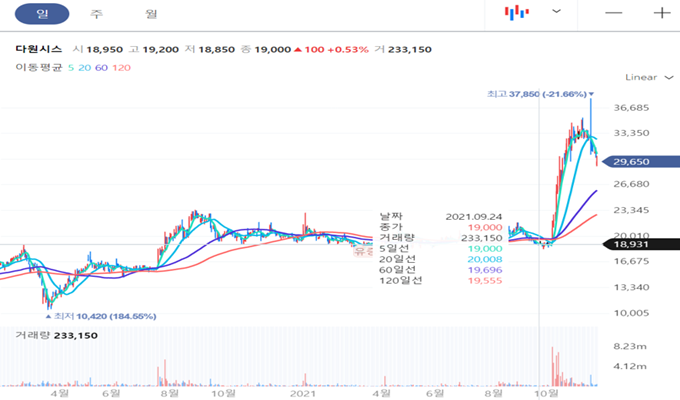The width and height of the screenshot is (680, 400).
Task: Click the 18,931 crosshair price tag
Action: 641,244
